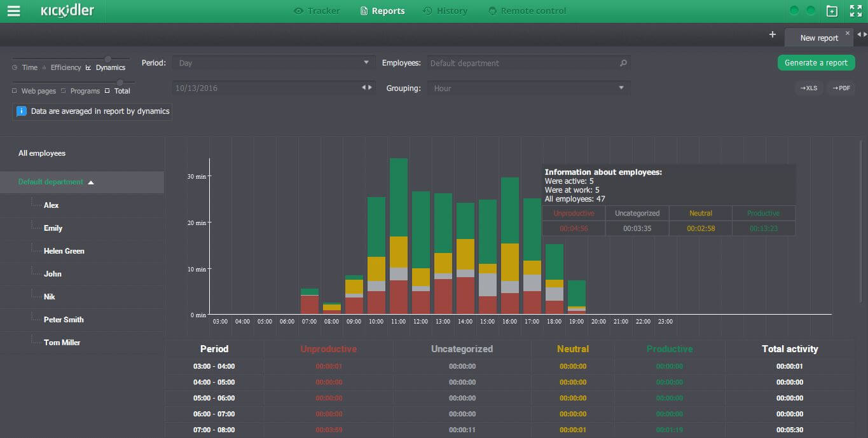Click the Generate a report button
Image resolution: width=868 pixels, height=438 pixels.
tap(816, 62)
